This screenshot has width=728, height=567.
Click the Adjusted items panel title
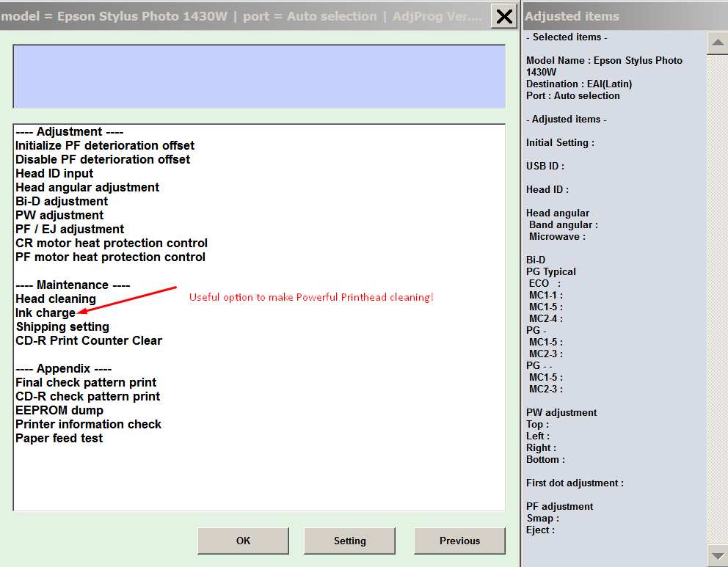572,16
